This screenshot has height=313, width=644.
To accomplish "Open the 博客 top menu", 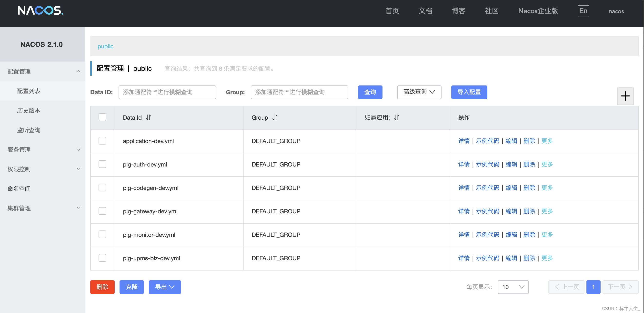I will coord(459,11).
